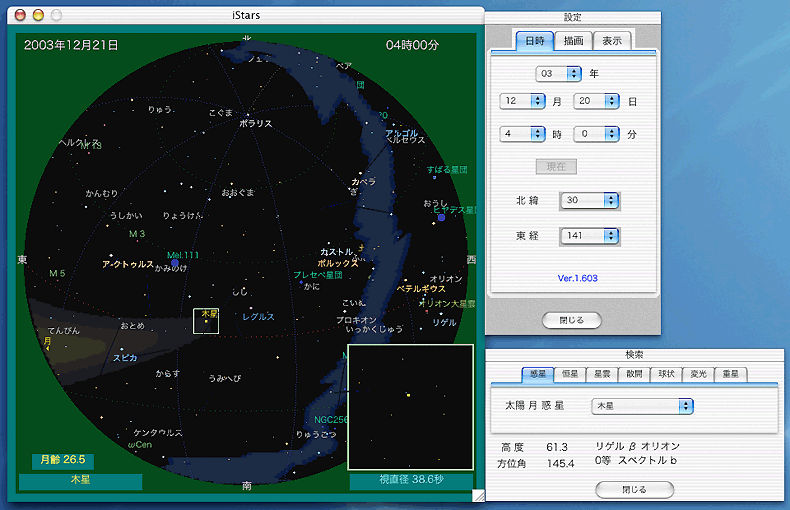
Task: Select the 惑星 search tab
Action: (538, 374)
